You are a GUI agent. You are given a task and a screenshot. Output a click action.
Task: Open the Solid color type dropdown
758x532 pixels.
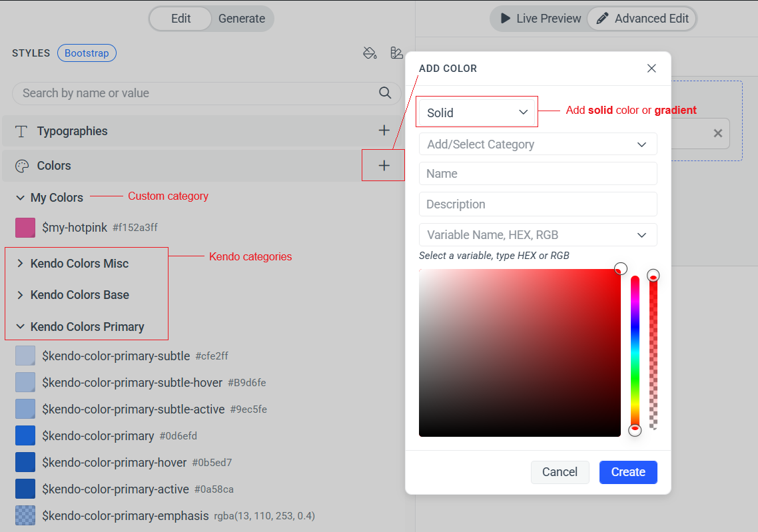coord(476,111)
